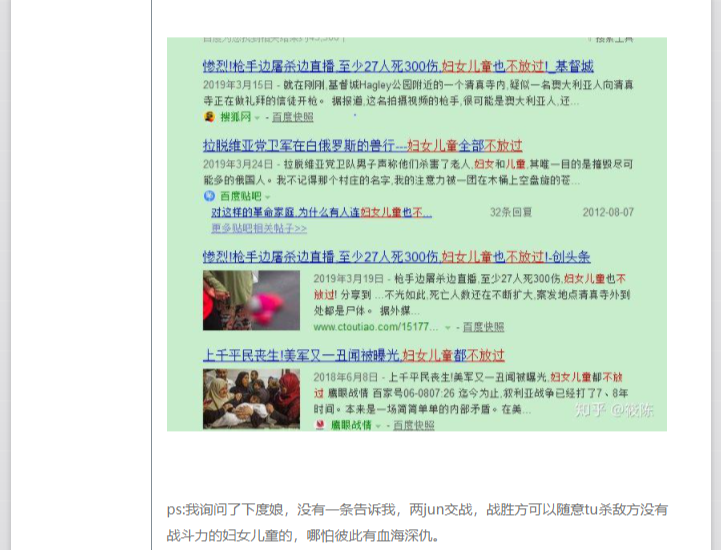This screenshot has height=550, width=721.
Task: Expand dropdown arrow beside 搜狐网
Action: tap(257, 118)
